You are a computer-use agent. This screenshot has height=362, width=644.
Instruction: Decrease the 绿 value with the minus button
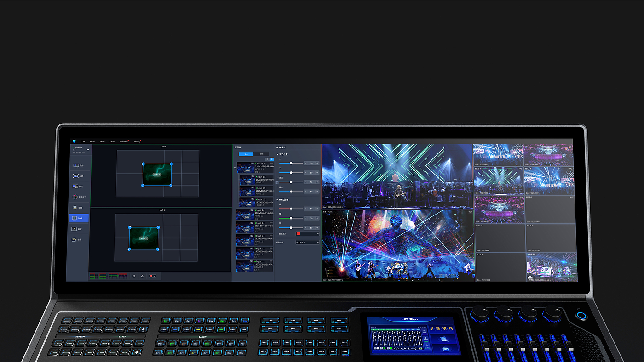point(306,218)
